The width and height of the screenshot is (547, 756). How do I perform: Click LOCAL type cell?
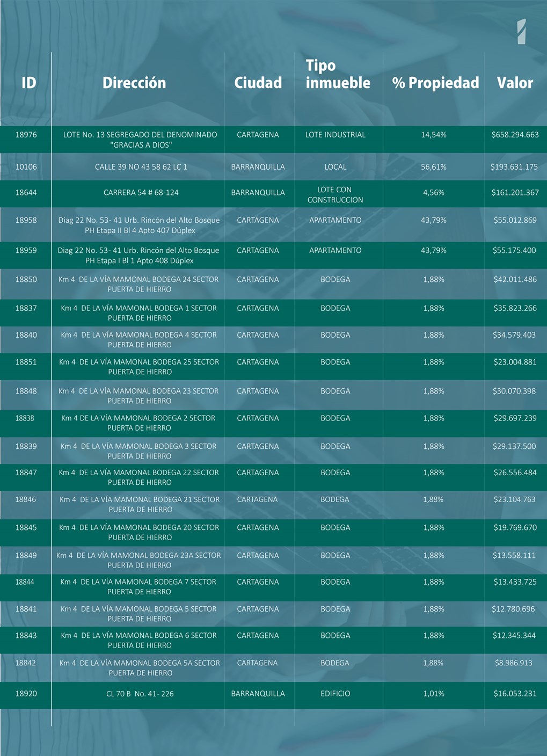336,167
